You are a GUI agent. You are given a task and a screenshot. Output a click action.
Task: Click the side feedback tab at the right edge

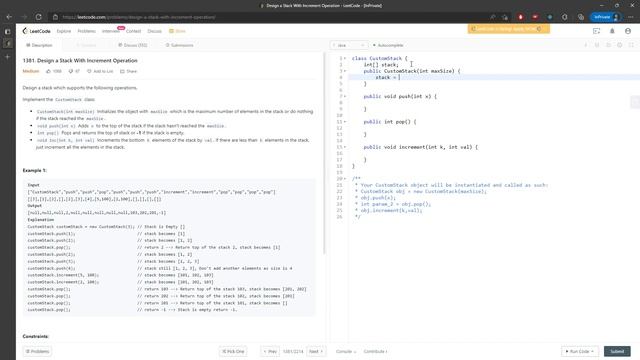635,102
